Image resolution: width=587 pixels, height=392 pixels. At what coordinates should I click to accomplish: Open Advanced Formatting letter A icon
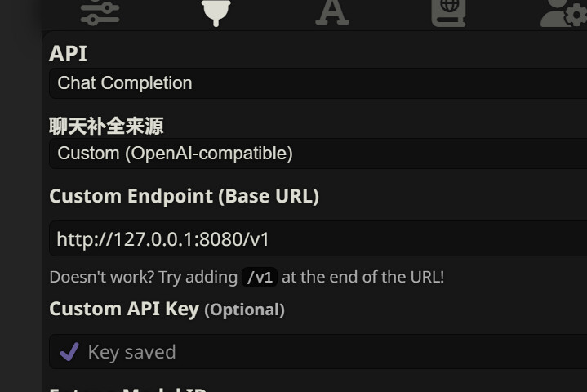coord(332,11)
